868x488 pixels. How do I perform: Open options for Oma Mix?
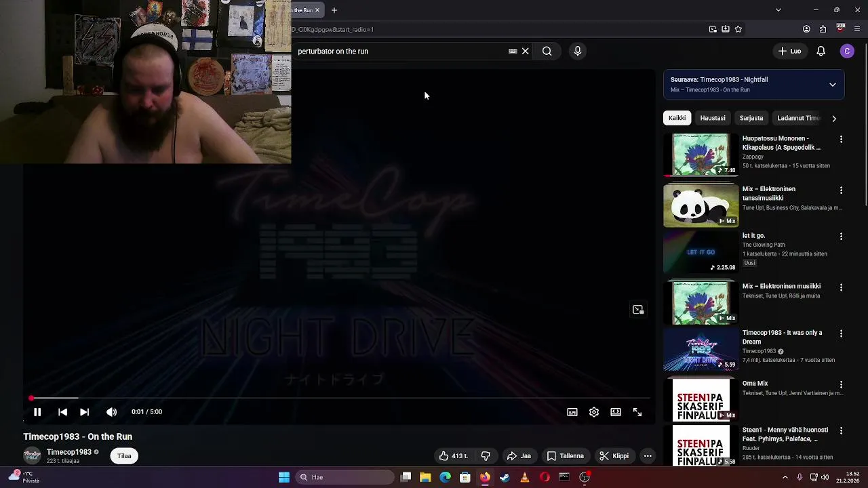coord(842,384)
